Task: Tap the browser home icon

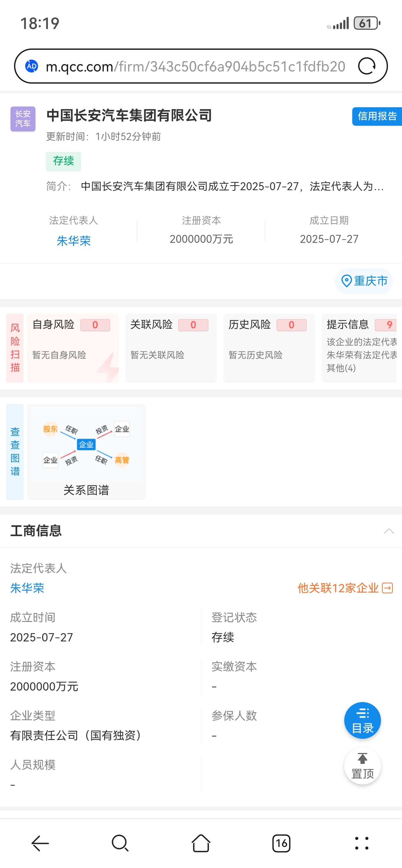Action: pyautogui.click(x=201, y=843)
